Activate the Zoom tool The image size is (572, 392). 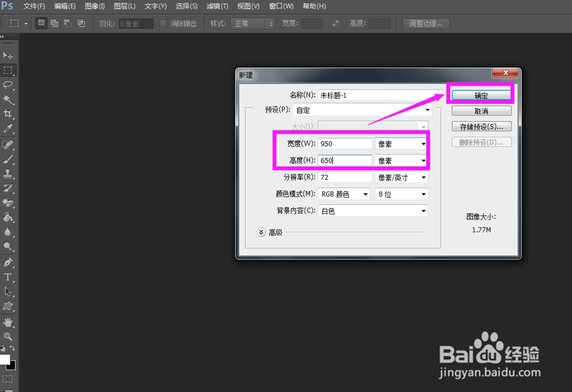pos(8,337)
